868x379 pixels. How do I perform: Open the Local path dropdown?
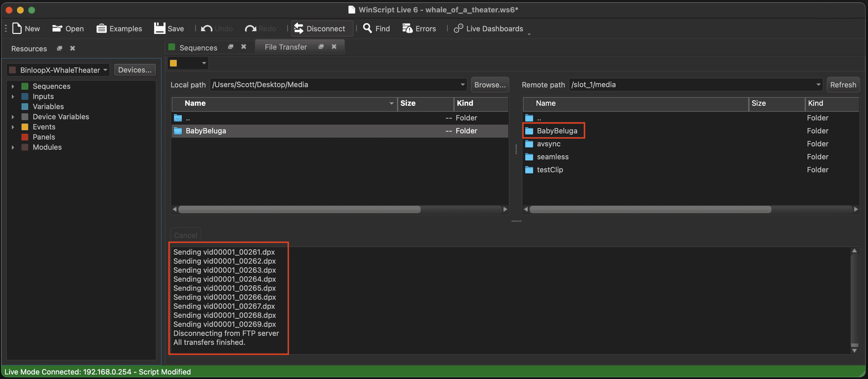coord(462,84)
